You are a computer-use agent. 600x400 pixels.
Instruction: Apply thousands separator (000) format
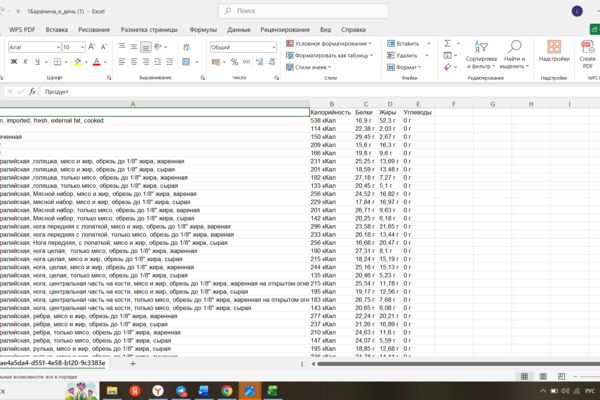click(246, 62)
